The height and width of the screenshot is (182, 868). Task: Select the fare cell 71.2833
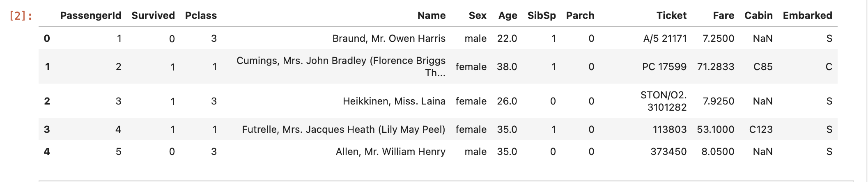tap(715, 67)
